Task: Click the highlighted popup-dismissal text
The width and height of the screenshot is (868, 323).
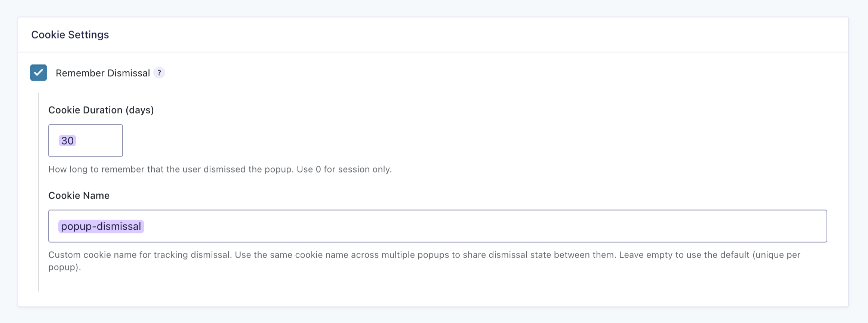Action: click(101, 227)
